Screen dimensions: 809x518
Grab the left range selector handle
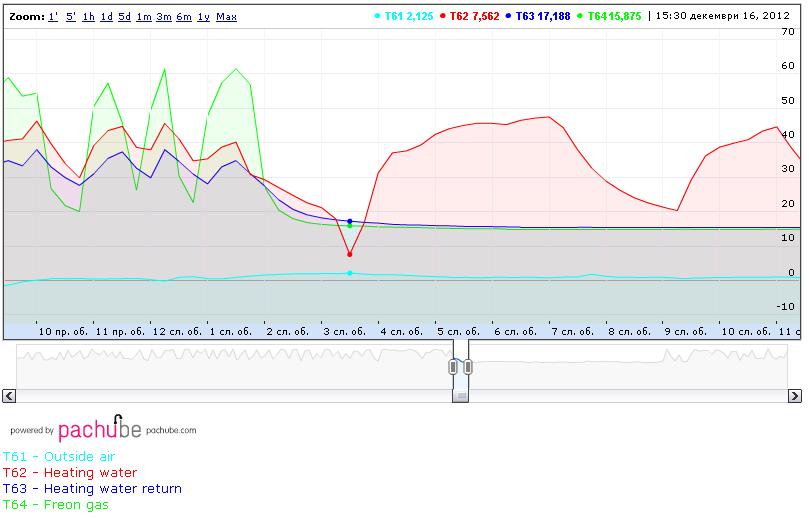[453, 367]
